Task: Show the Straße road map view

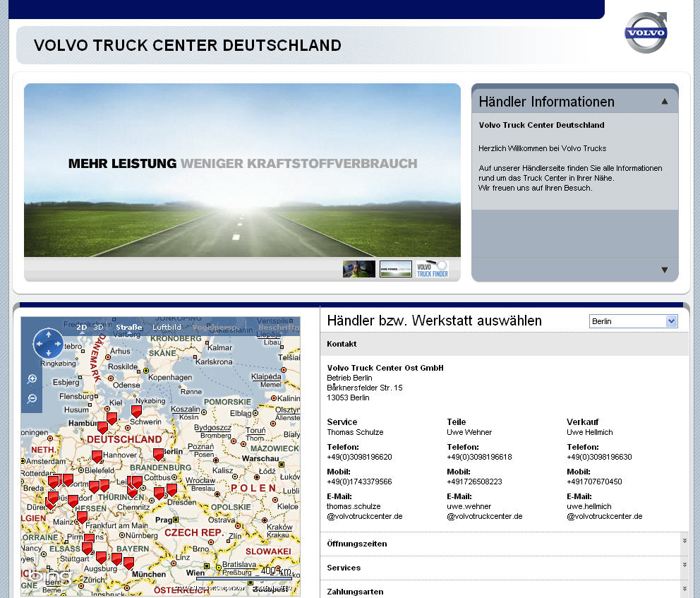Action: [x=129, y=328]
